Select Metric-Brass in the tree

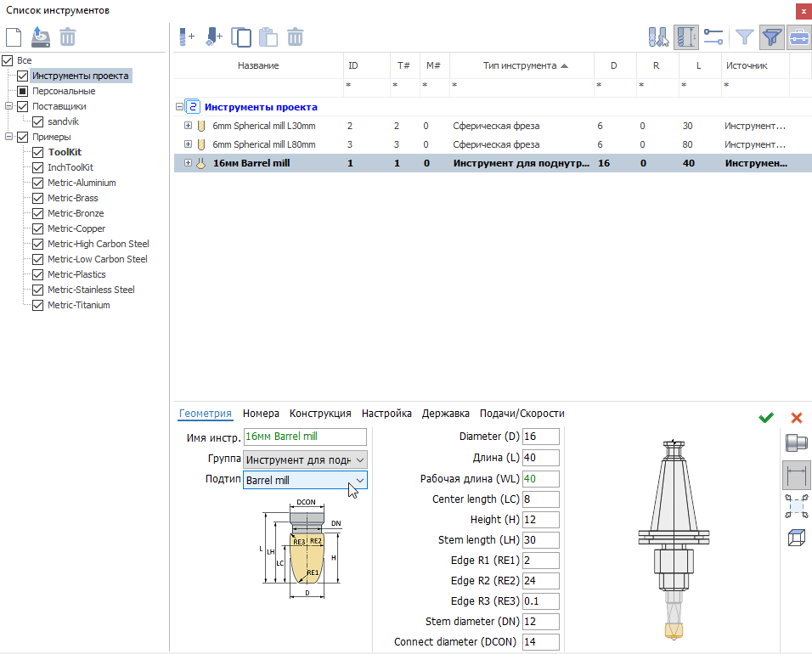tap(72, 198)
